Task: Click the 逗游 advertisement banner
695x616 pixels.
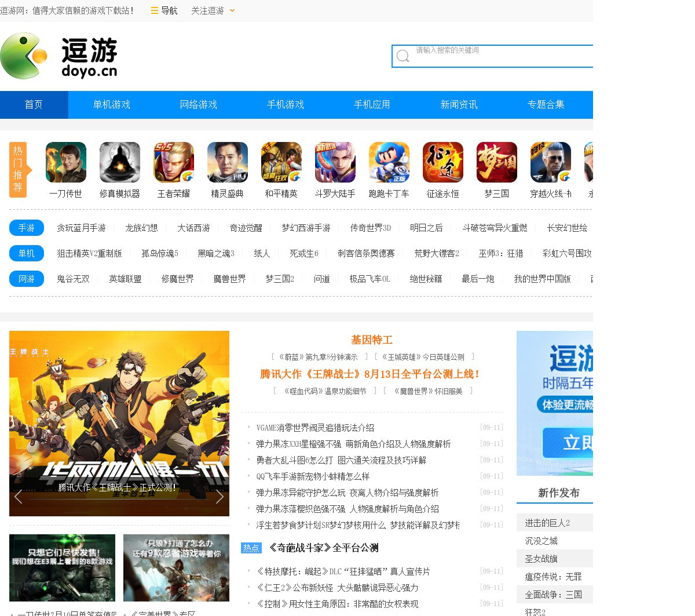Action: pyautogui.click(x=555, y=403)
